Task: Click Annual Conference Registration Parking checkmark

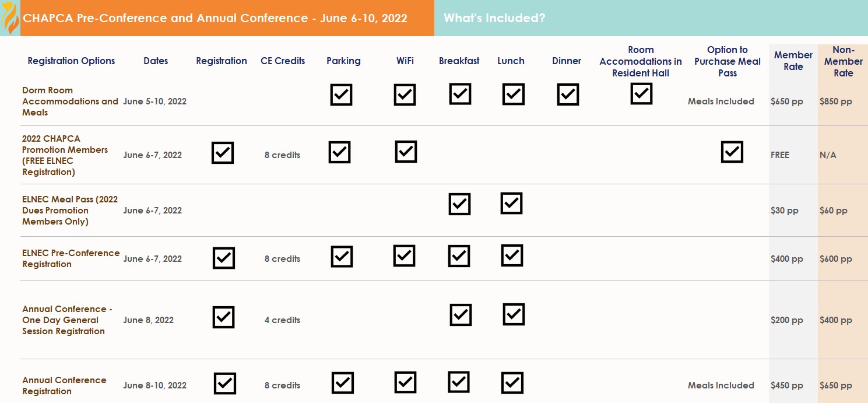Action: [x=343, y=383]
